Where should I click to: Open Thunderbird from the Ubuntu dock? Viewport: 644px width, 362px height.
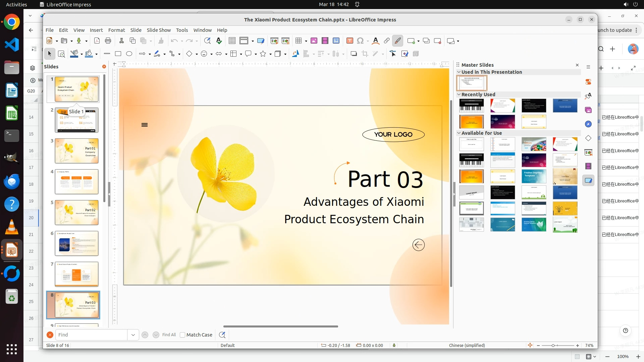click(x=12, y=181)
